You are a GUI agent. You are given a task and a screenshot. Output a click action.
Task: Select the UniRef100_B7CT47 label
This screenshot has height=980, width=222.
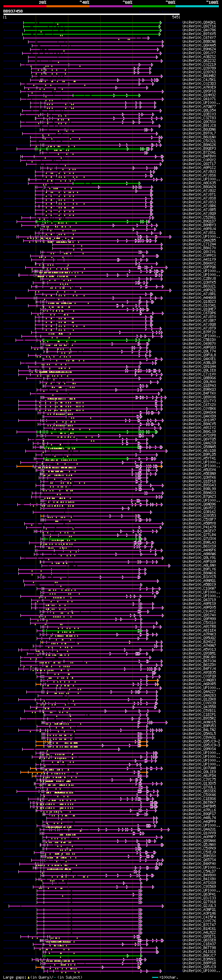point(199,924)
